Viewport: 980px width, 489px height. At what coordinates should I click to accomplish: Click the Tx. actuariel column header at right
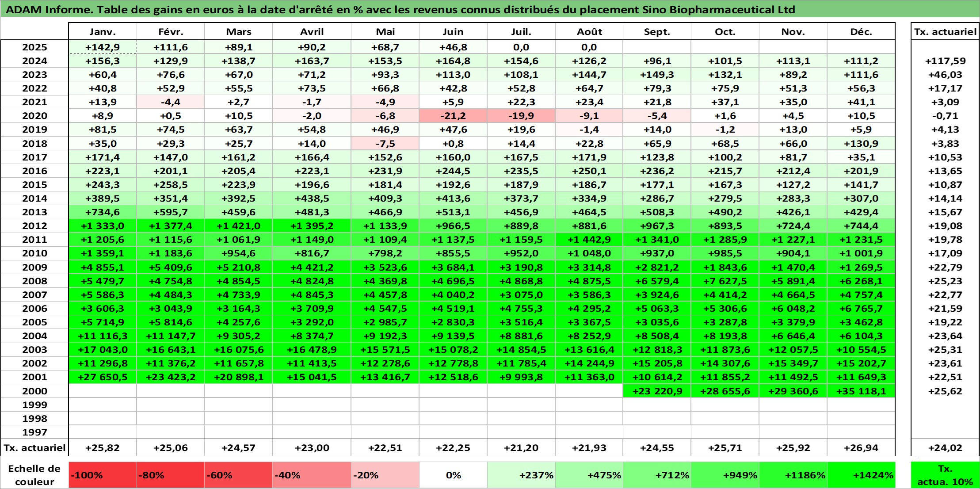tap(945, 31)
